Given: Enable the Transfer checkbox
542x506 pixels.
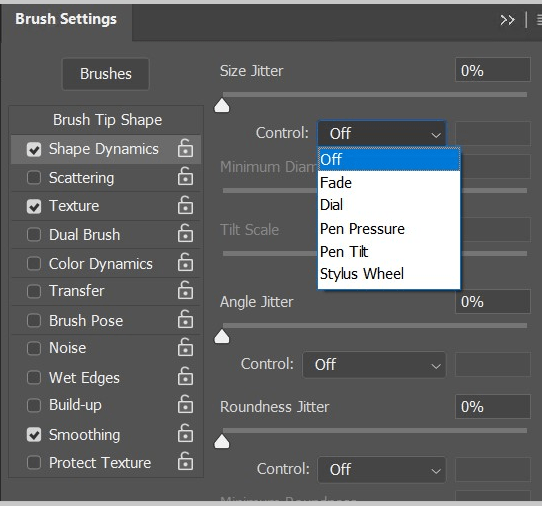Looking at the screenshot, I should [x=34, y=291].
